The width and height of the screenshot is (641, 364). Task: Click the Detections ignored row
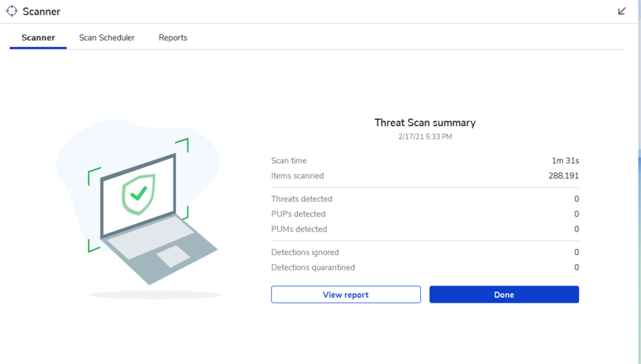tap(425, 252)
